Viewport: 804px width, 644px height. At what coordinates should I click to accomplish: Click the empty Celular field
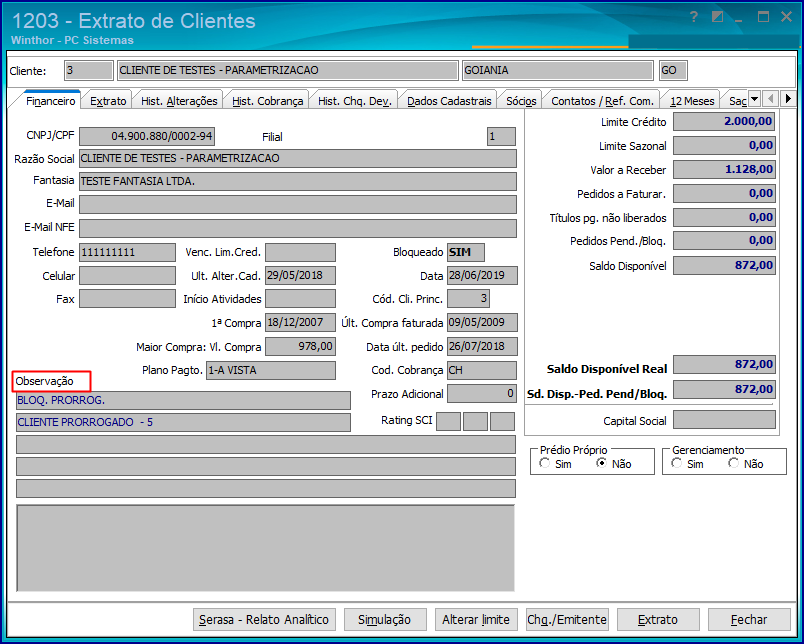[128, 275]
